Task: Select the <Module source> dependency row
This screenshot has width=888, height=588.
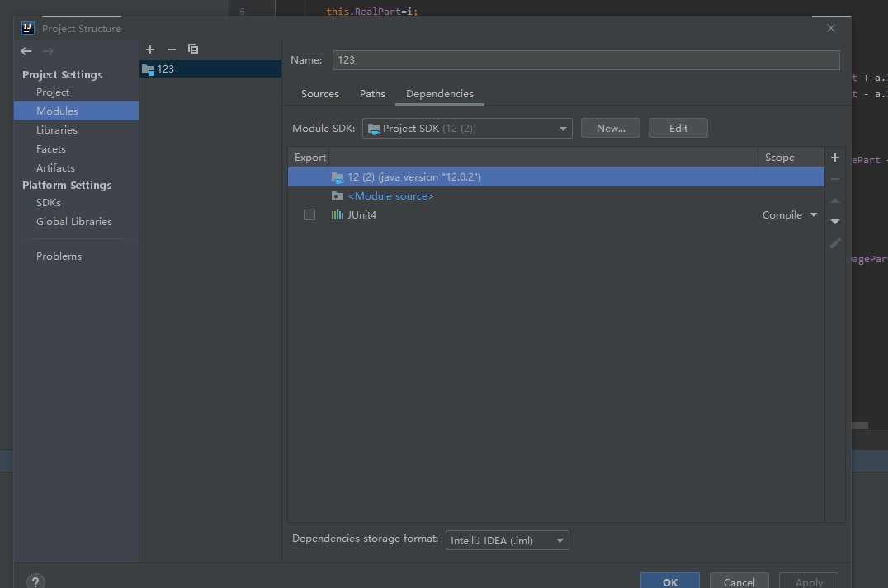Action: [x=556, y=195]
